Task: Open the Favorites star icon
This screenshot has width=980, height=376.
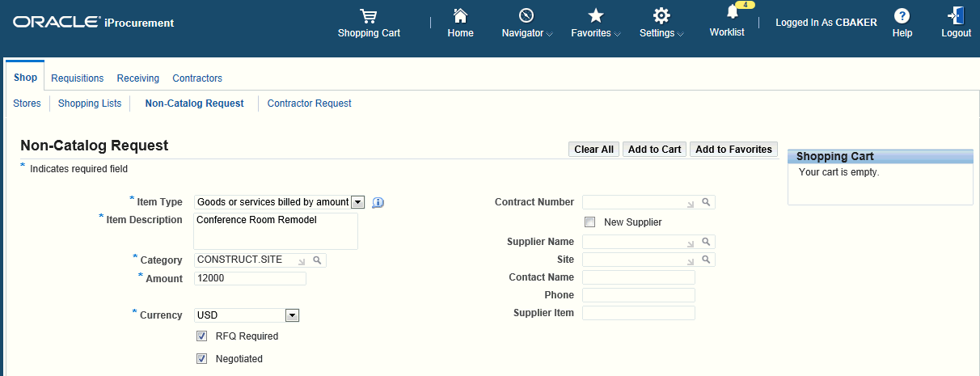Action: (x=596, y=16)
